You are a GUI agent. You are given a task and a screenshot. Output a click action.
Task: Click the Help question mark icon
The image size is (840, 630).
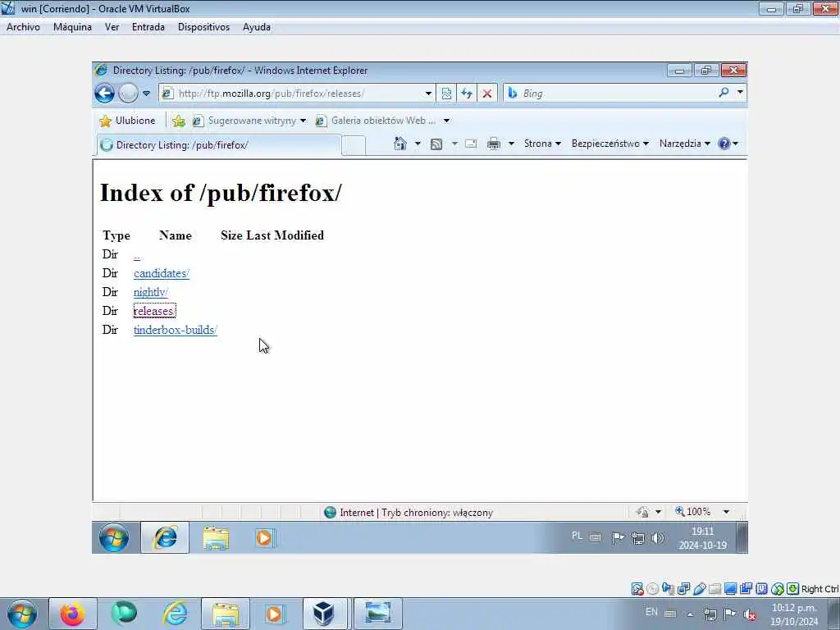point(724,144)
